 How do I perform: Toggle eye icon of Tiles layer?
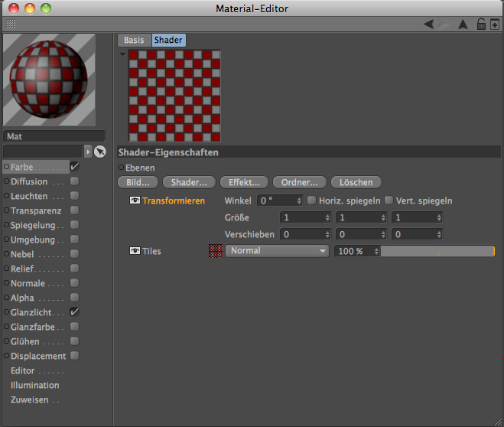135,251
